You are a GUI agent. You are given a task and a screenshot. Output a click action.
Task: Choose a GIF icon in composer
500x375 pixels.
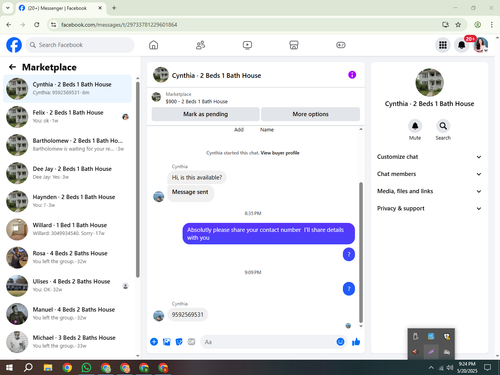[191, 342]
